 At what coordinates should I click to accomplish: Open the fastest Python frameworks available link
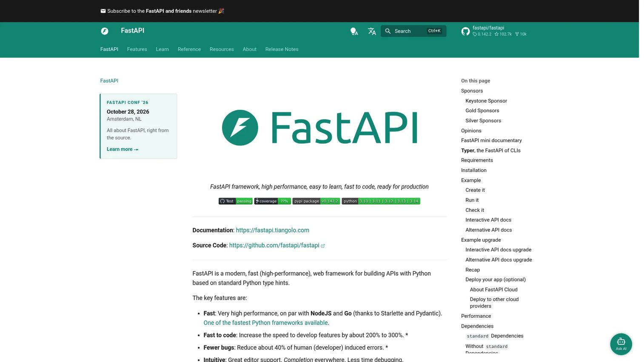point(266,323)
